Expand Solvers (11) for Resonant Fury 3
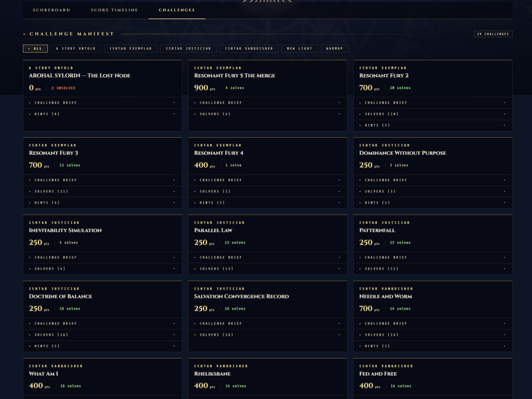532x399 pixels. click(x=103, y=192)
